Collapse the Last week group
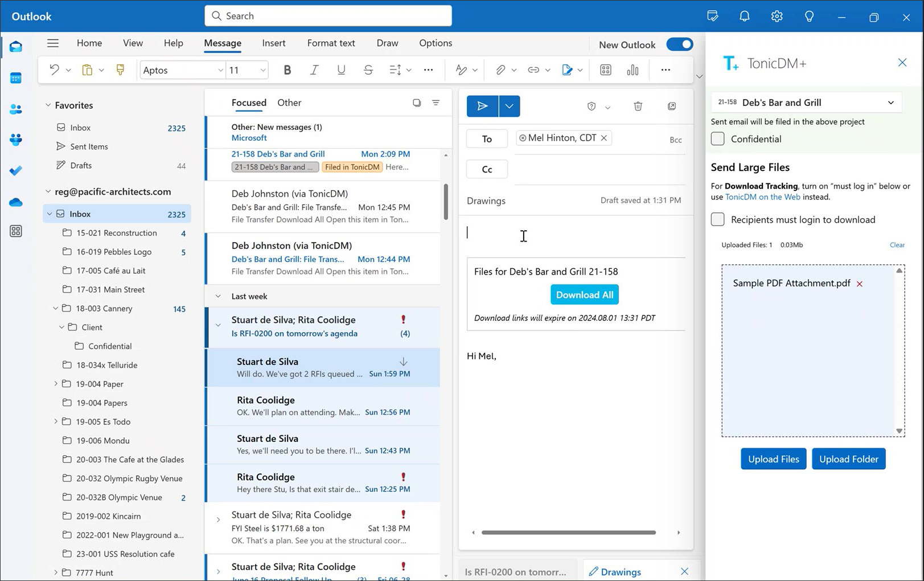Screen dimensions: 924x581 pos(218,296)
